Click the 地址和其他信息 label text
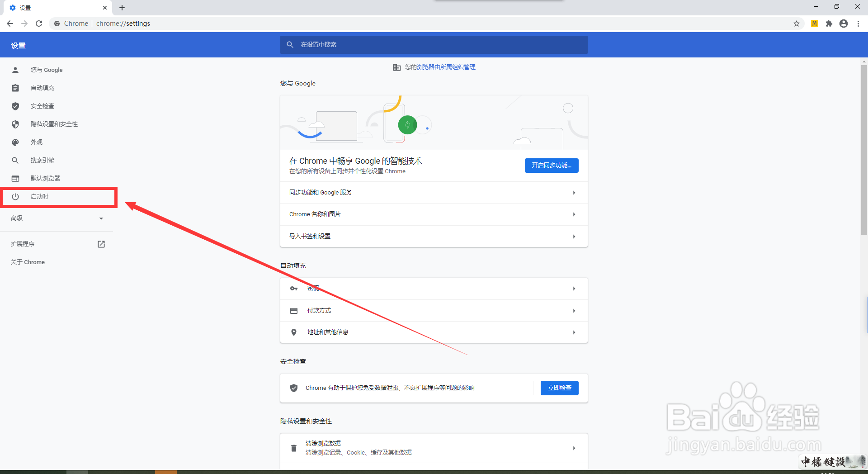This screenshot has height=474, width=868. click(328, 332)
